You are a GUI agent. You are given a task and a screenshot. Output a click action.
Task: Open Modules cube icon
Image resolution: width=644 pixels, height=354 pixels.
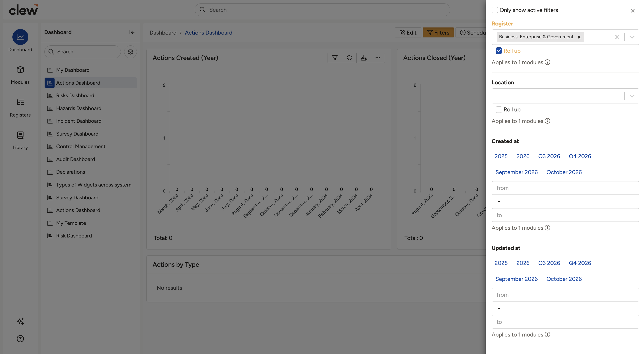[x=20, y=70]
